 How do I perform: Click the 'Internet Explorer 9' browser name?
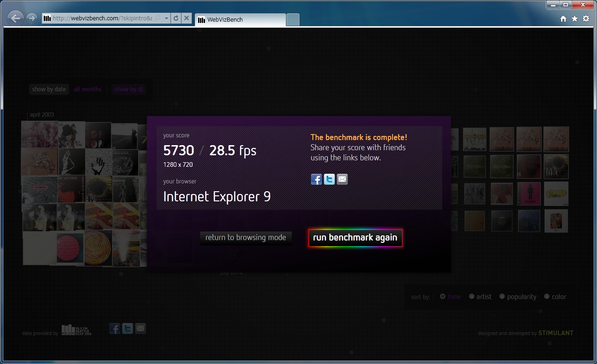tap(217, 197)
